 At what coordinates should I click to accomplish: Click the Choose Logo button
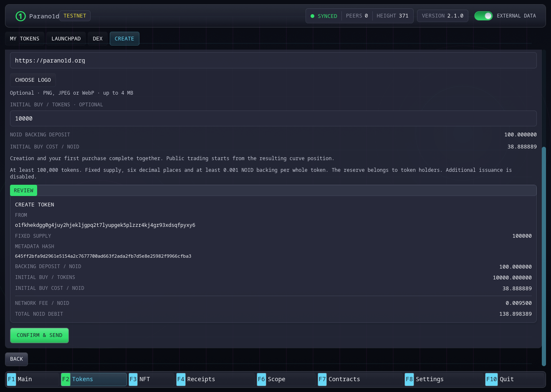33,80
